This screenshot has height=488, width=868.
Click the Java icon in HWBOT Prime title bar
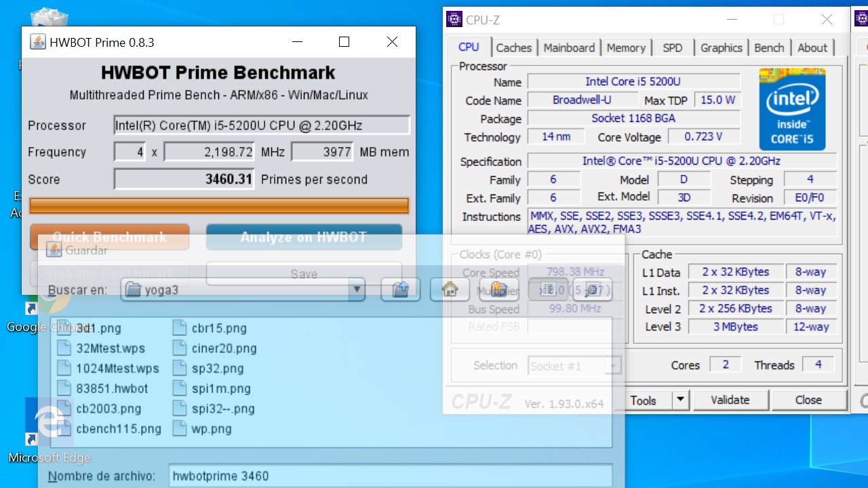37,42
